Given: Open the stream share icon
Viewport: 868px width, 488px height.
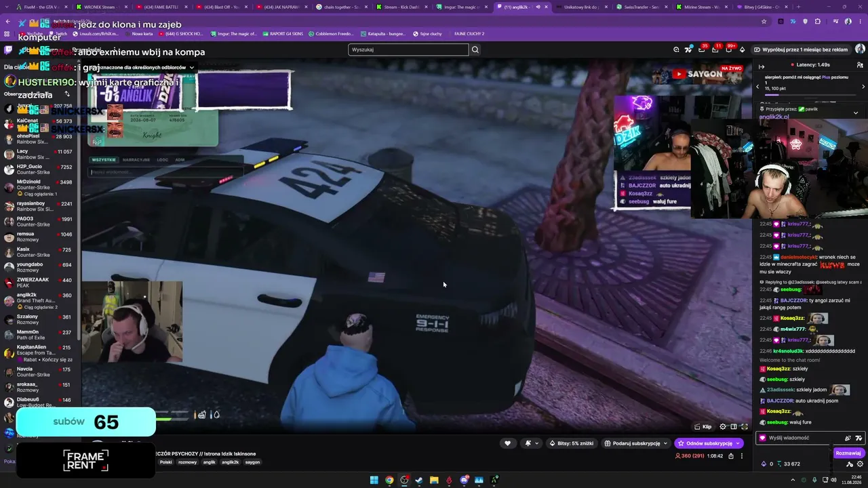Looking at the screenshot, I should pyautogui.click(x=731, y=456).
